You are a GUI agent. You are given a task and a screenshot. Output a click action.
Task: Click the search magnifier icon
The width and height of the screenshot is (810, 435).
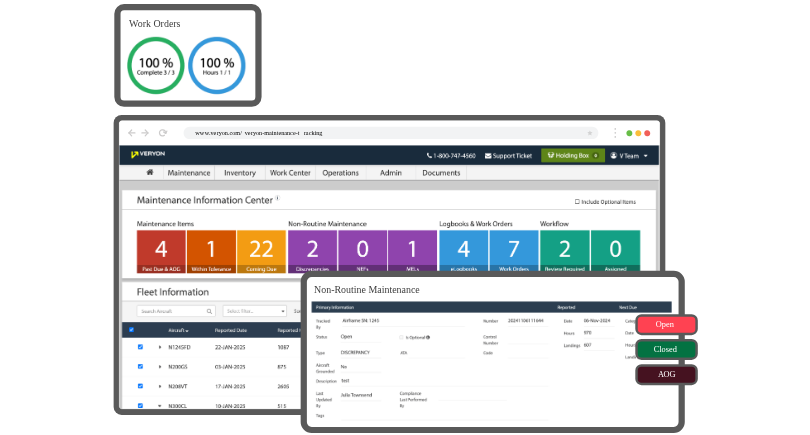coord(209,311)
